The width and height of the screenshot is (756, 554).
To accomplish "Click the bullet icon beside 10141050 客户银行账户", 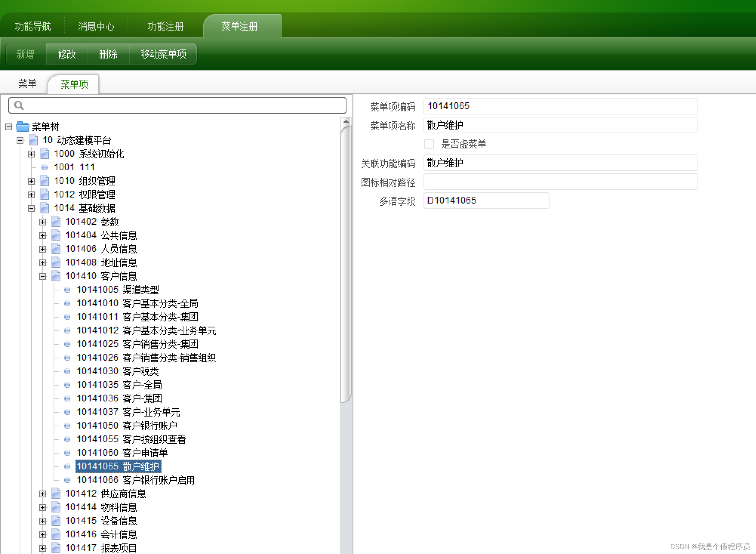I will (67, 426).
